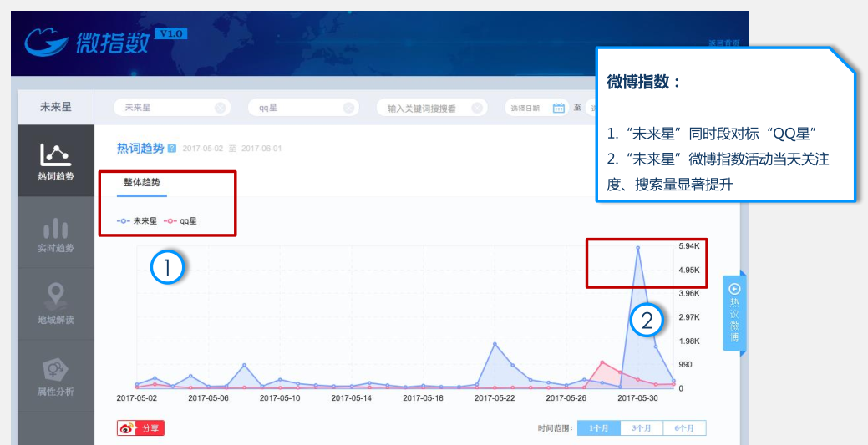Image resolution: width=868 pixels, height=445 pixels.
Task: Click the 时间范围 label
Action: pyautogui.click(x=555, y=428)
